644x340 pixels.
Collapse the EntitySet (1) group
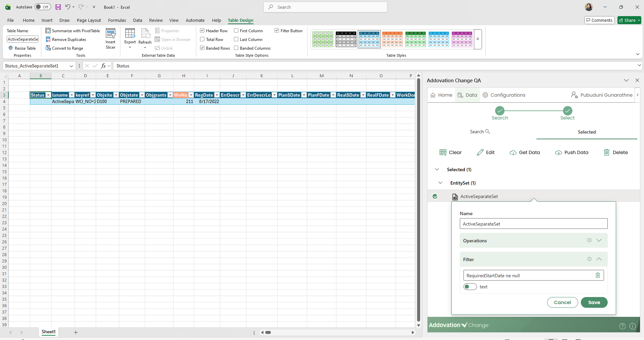tap(440, 183)
